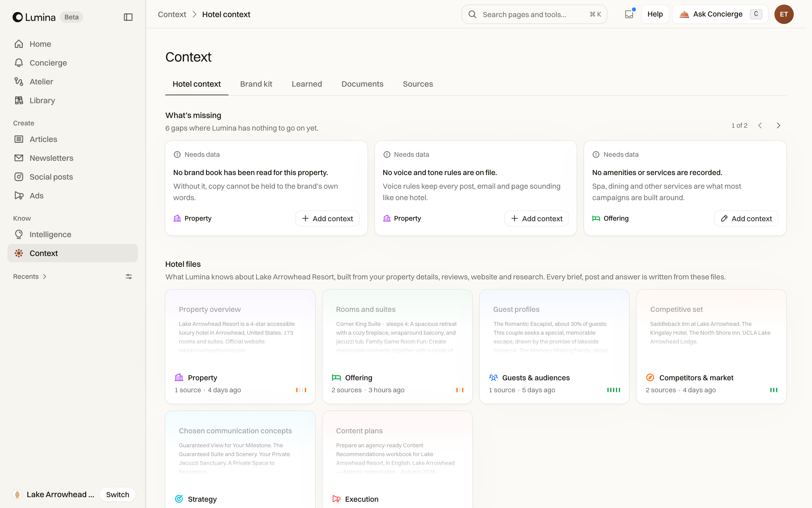Open the Property overview file card
This screenshot has width=812, height=508.
240,346
